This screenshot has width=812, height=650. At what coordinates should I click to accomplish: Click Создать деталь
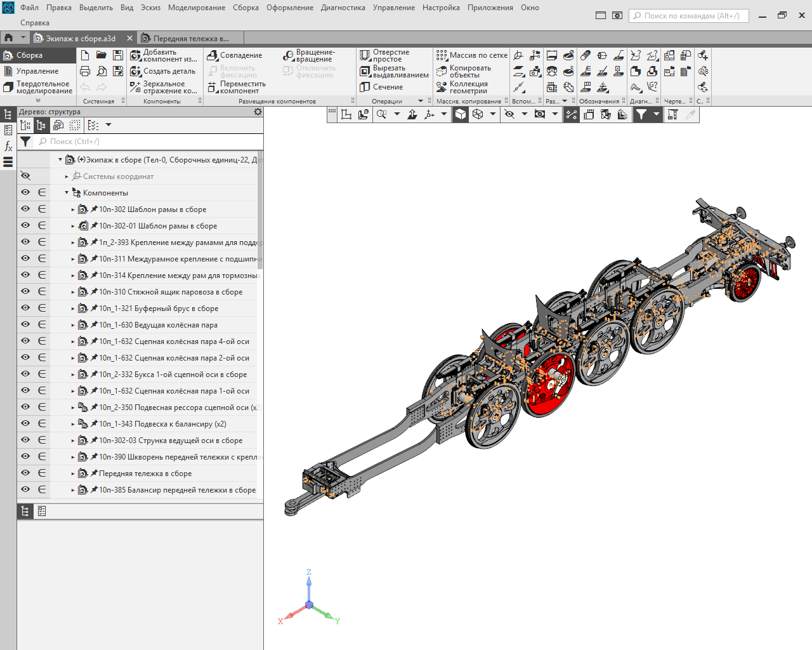tap(163, 71)
